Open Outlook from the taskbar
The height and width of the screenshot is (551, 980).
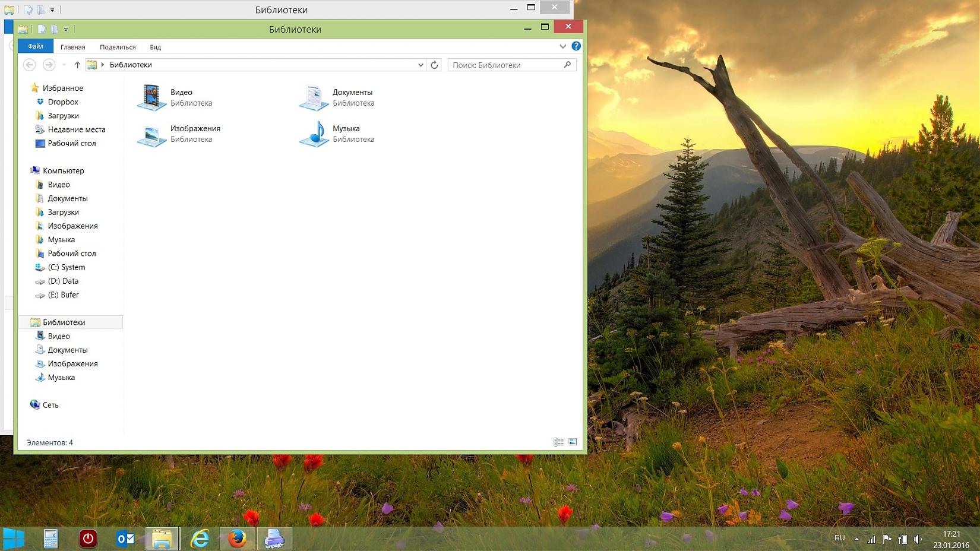[x=125, y=539]
